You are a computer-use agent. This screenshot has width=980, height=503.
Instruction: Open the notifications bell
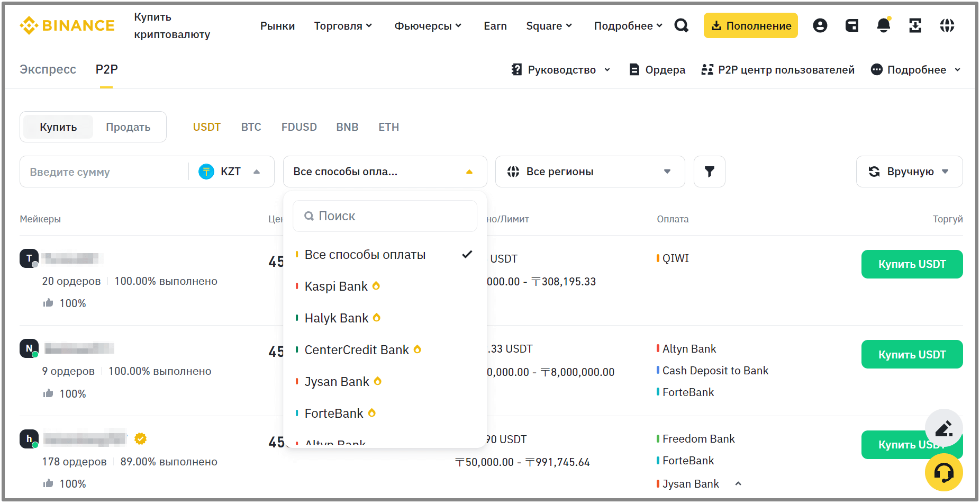(x=884, y=25)
